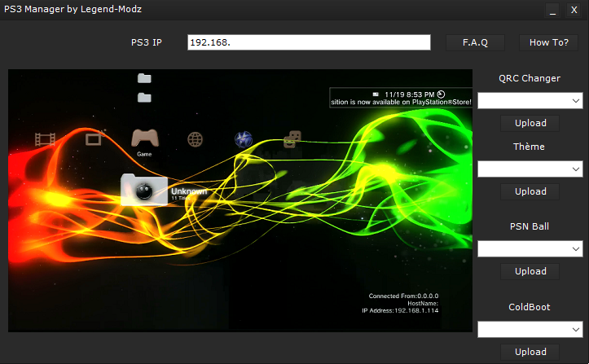Click the Connected From:0.0.0.0 text
The width and height of the screenshot is (589, 364).
(403, 296)
